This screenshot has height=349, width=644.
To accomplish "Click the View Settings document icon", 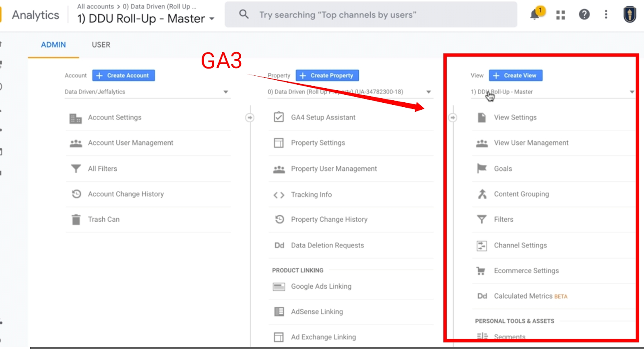I will tap(481, 117).
